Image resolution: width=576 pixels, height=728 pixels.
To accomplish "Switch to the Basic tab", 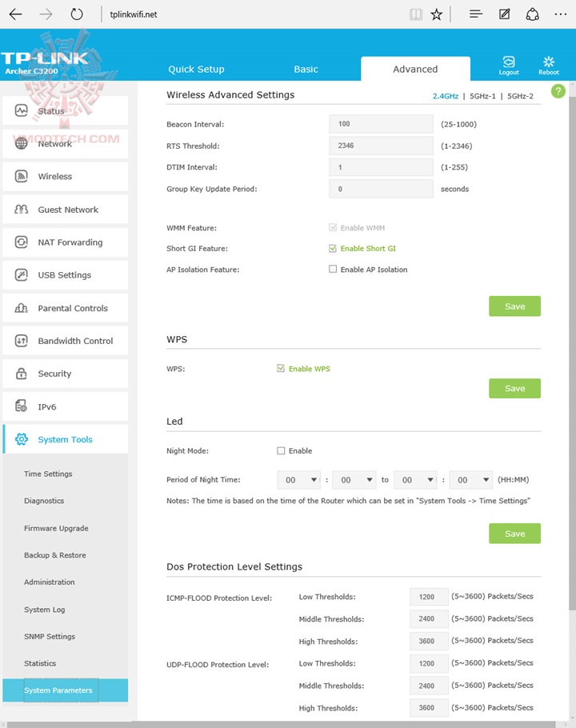I will pyautogui.click(x=306, y=70).
